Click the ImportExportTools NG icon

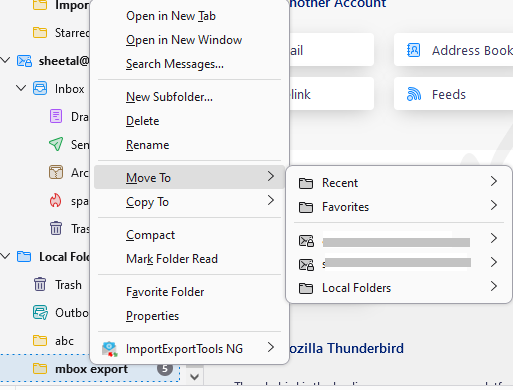pos(110,349)
